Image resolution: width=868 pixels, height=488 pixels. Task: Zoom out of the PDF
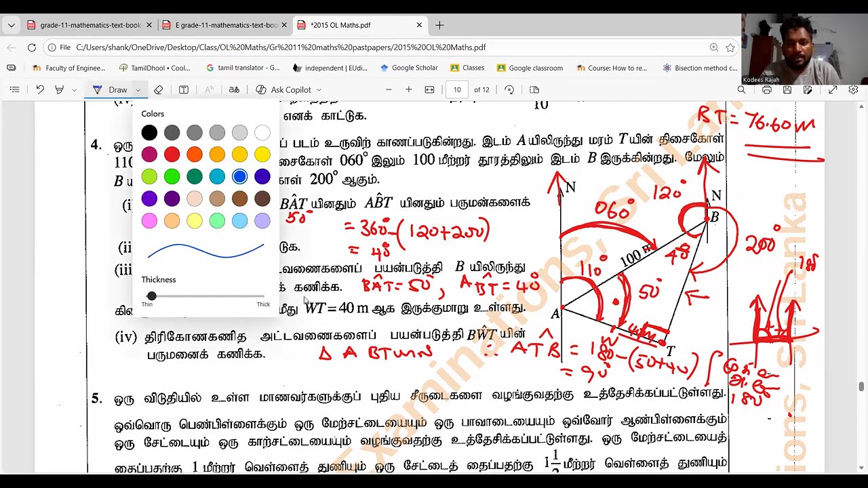[x=389, y=89]
